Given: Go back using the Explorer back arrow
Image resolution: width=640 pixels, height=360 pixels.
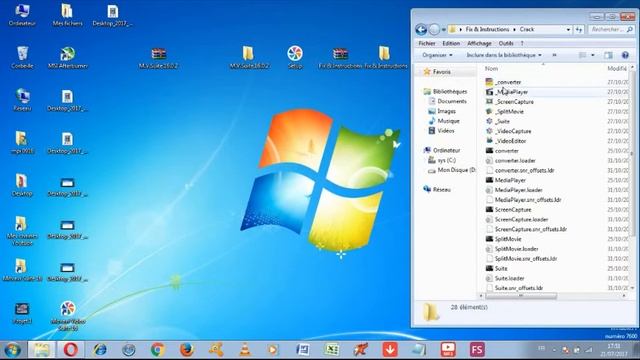Looking at the screenshot, I should point(421,29).
